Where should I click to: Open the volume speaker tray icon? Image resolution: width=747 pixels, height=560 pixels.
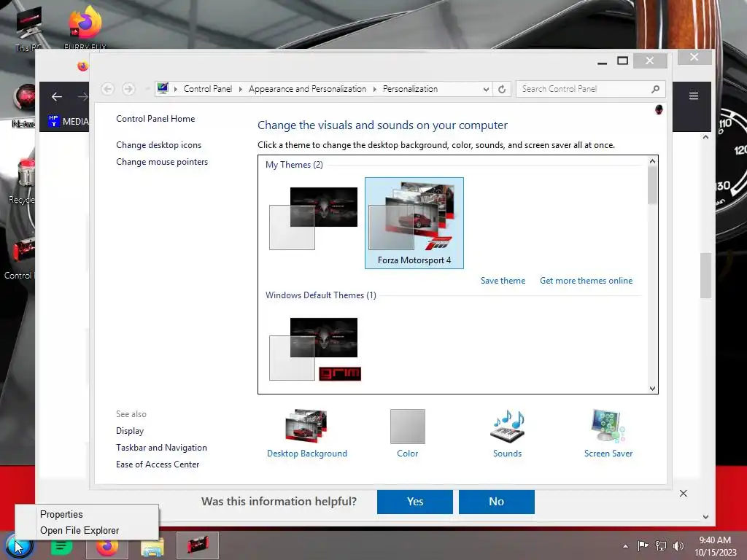click(678, 545)
